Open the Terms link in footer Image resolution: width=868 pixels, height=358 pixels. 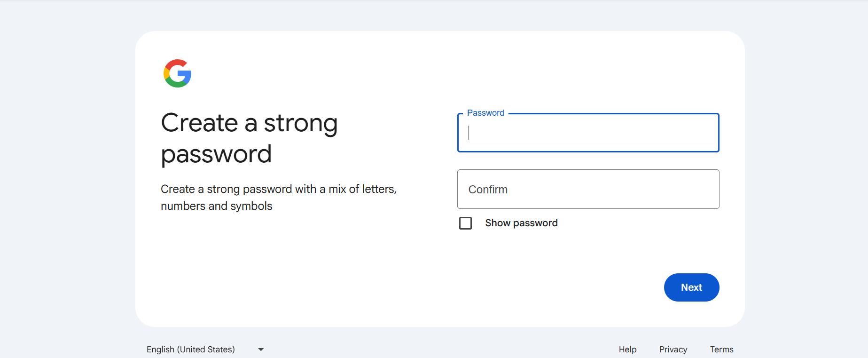[x=721, y=350]
